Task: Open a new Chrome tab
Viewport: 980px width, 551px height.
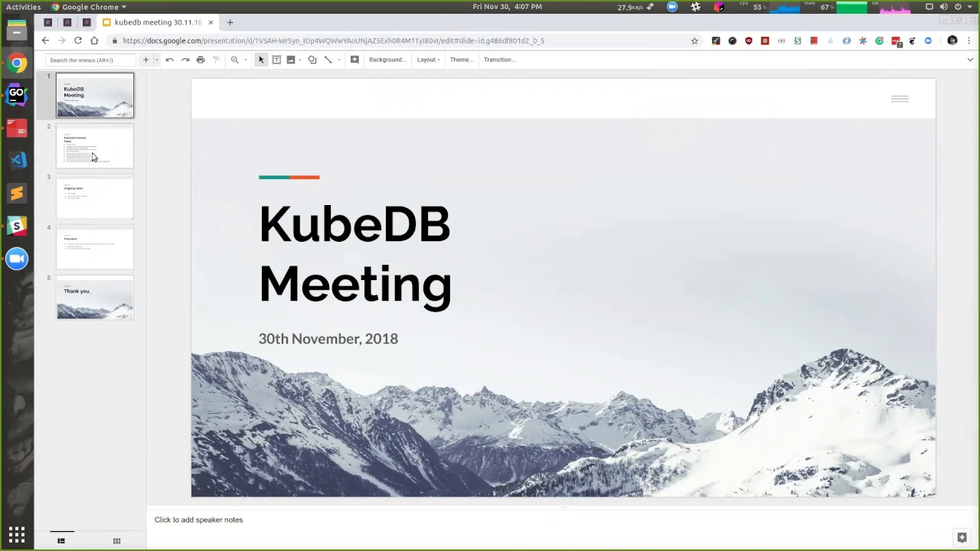Action: pos(230,22)
